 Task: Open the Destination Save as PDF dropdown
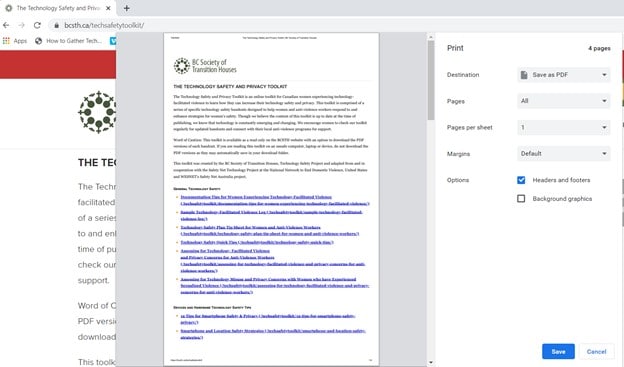click(x=564, y=75)
